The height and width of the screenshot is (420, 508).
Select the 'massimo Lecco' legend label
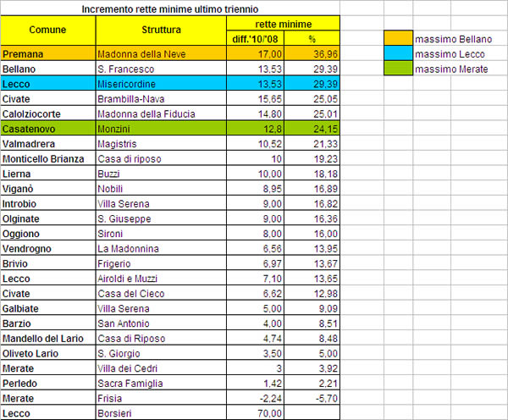[x=450, y=54]
